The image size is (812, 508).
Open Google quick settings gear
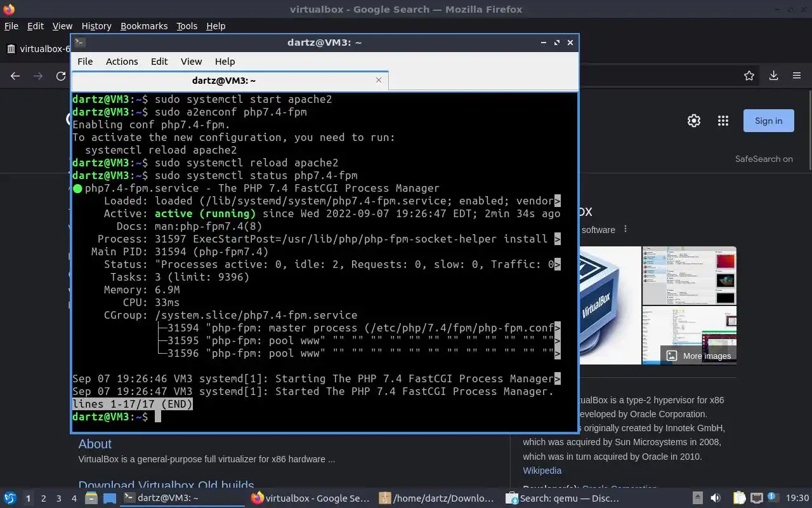[x=694, y=121]
